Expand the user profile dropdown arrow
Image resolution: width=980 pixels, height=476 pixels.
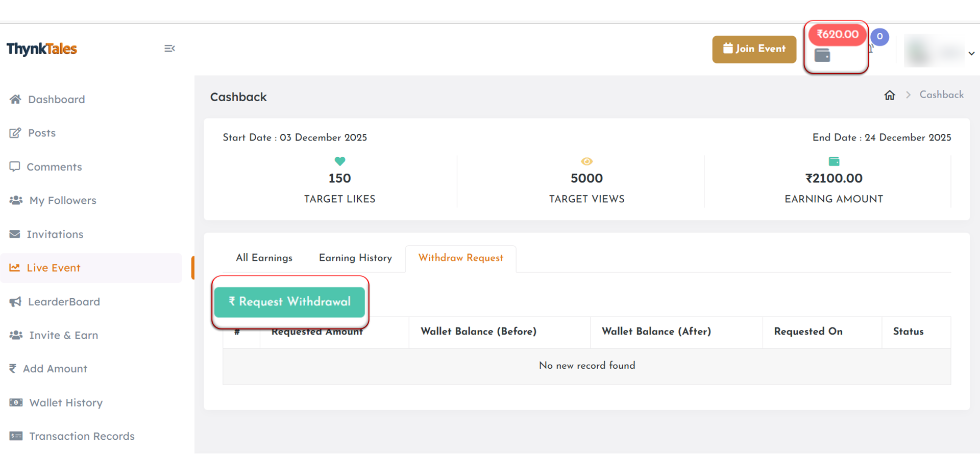971,53
